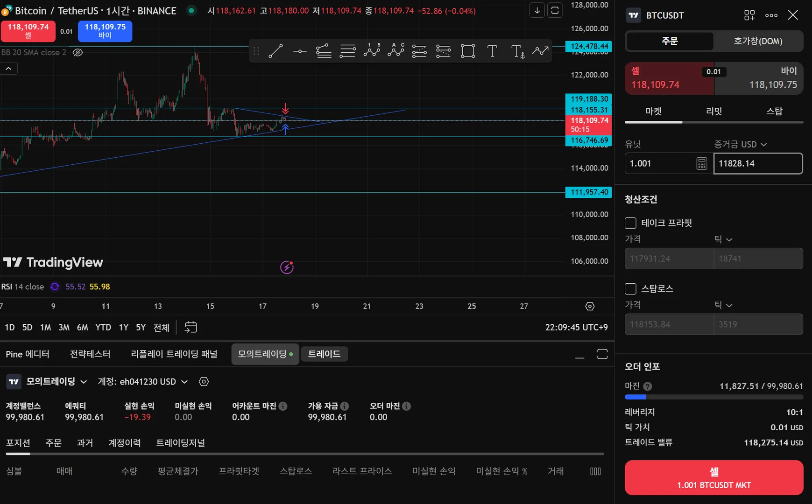Pick the angled segment over stacked lines tool
This screenshot has width=812, height=504.
(324, 51)
